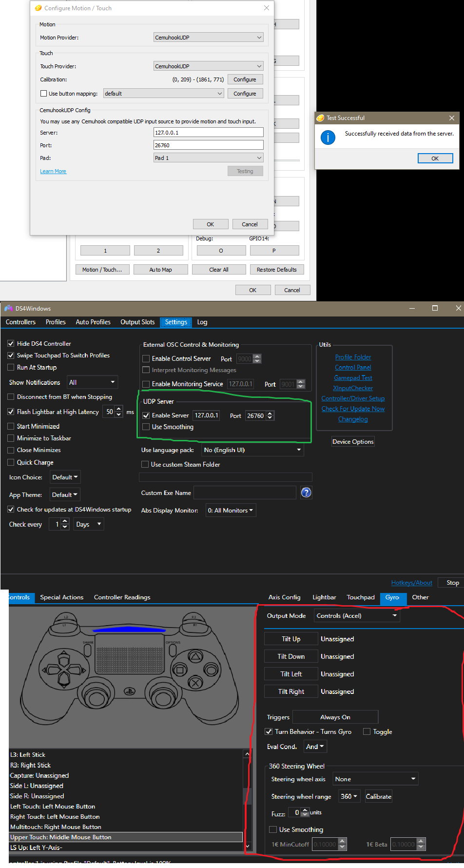
Task: Open the Touch Provider dropdown
Action: pos(209,66)
